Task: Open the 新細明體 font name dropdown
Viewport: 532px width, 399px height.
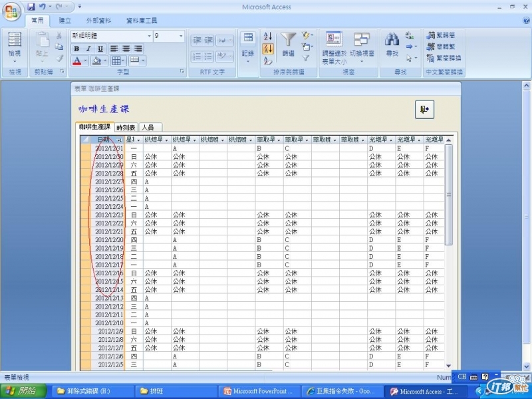Action: coord(149,36)
